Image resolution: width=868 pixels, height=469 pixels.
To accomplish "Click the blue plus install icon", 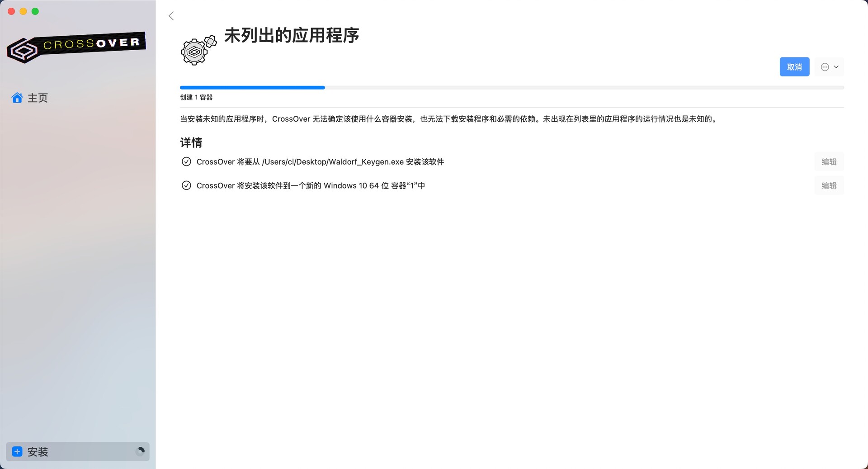I will coord(17,451).
